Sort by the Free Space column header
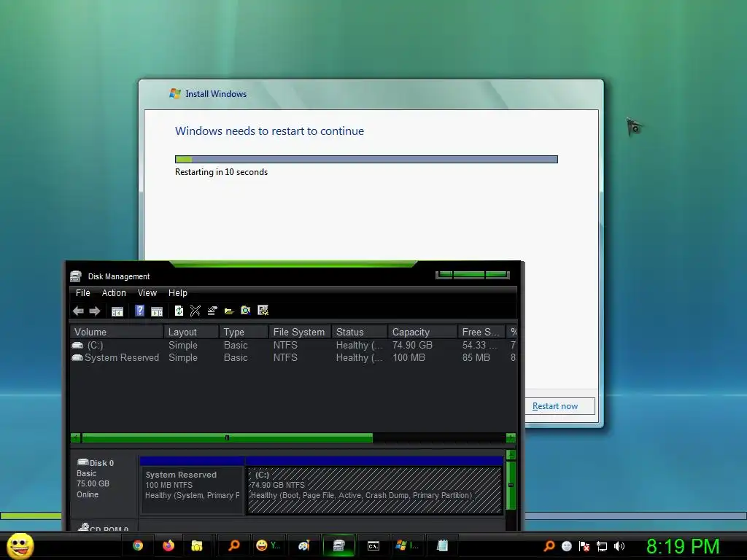747x560 pixels. pos(481,332)
